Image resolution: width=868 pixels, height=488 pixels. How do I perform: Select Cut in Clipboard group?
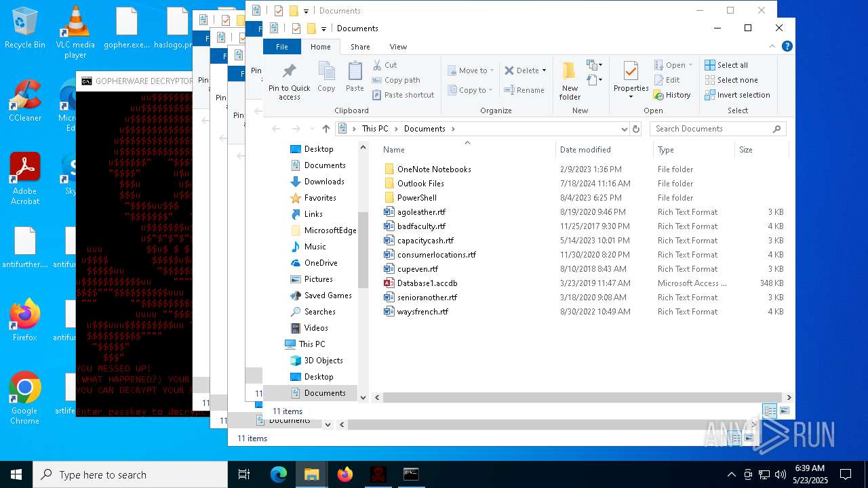384,65
